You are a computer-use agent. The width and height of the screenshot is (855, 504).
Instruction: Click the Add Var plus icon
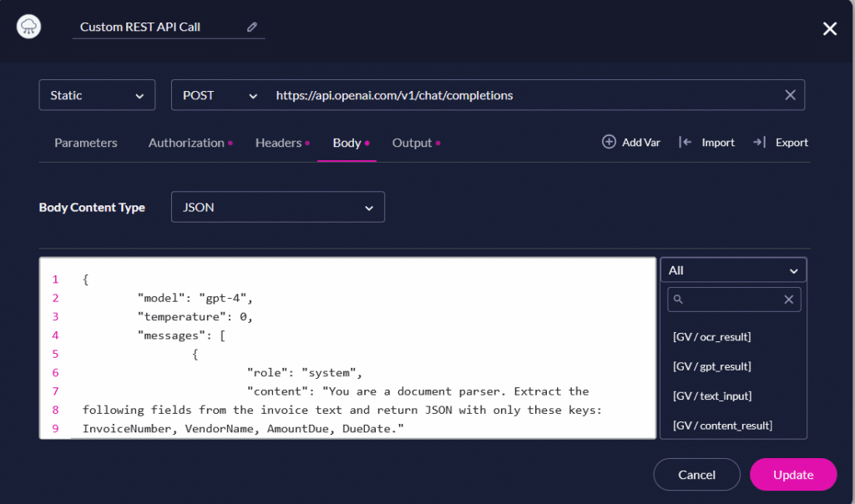click(609, 142)
